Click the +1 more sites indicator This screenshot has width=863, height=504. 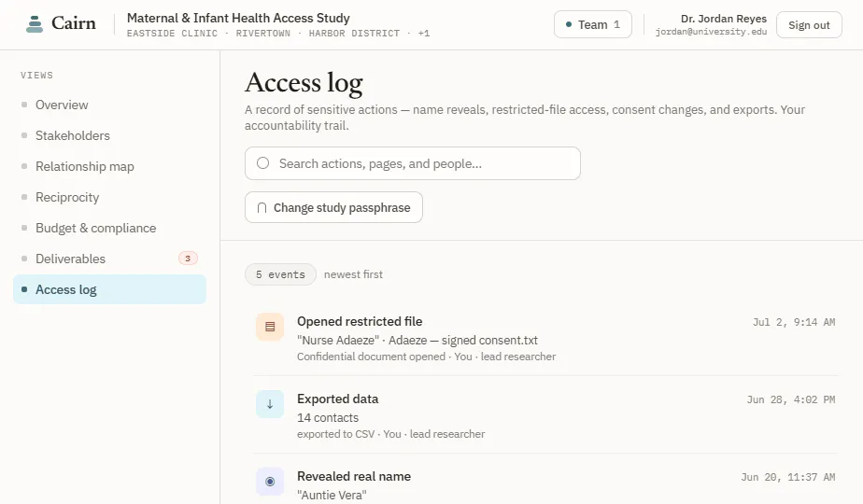tap(424, 34)
